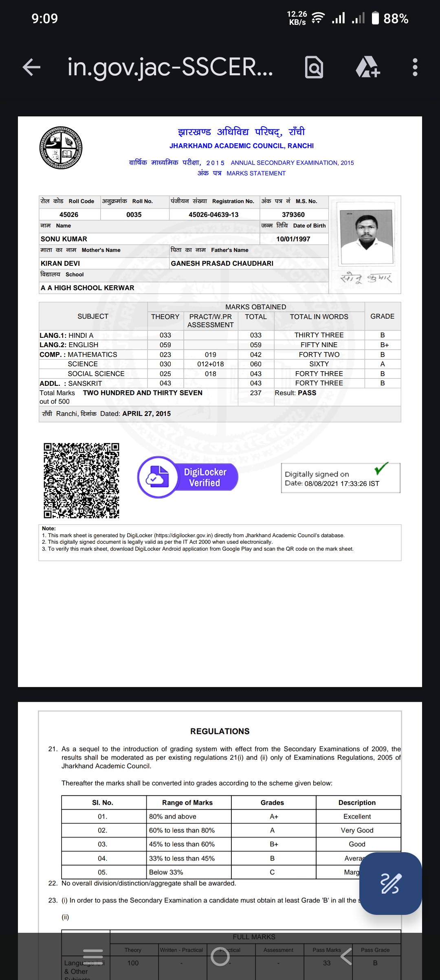Open find-in-document search icon
The height and width of the screenshot is (980, 440).
tap(314, 67)
